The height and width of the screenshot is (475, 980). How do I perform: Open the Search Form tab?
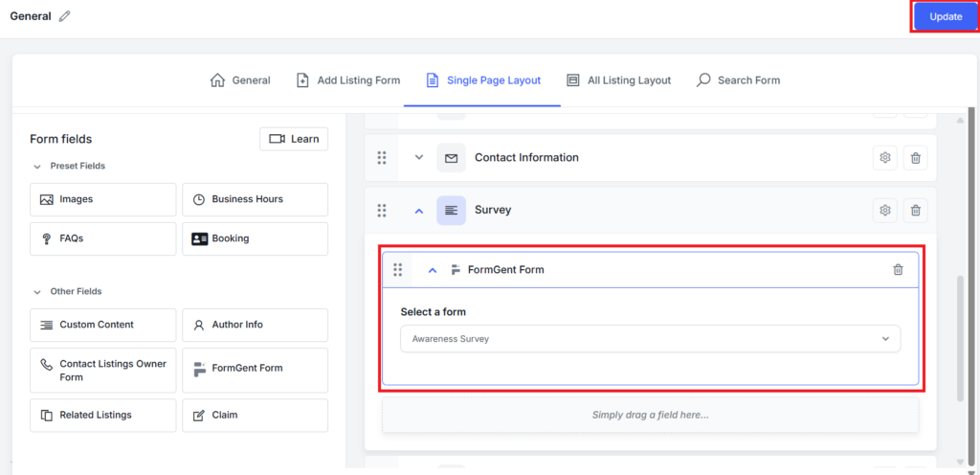(x=738, y=80)
